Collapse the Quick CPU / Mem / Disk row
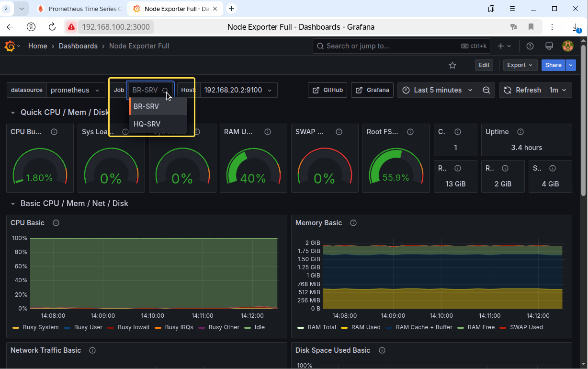The width and height of the screenshot is (588, 369). pos(13,112)
